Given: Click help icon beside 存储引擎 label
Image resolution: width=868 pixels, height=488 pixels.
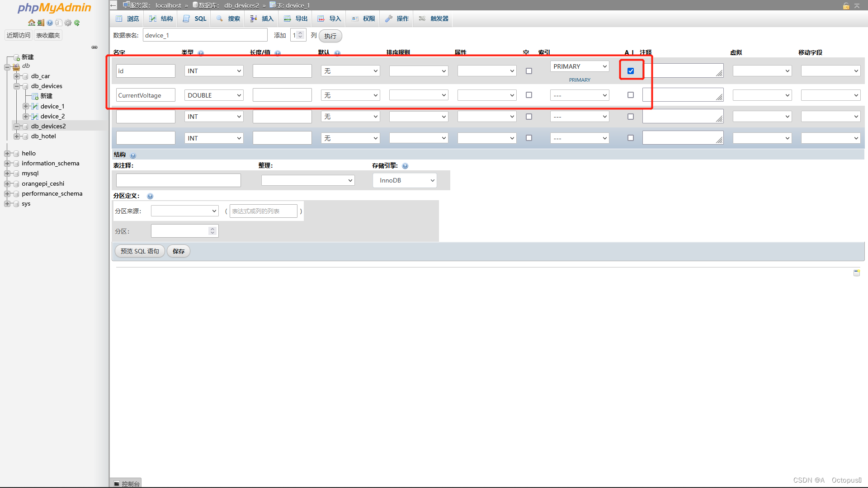Looking at the screenshot, I should [x=405, y=166].
